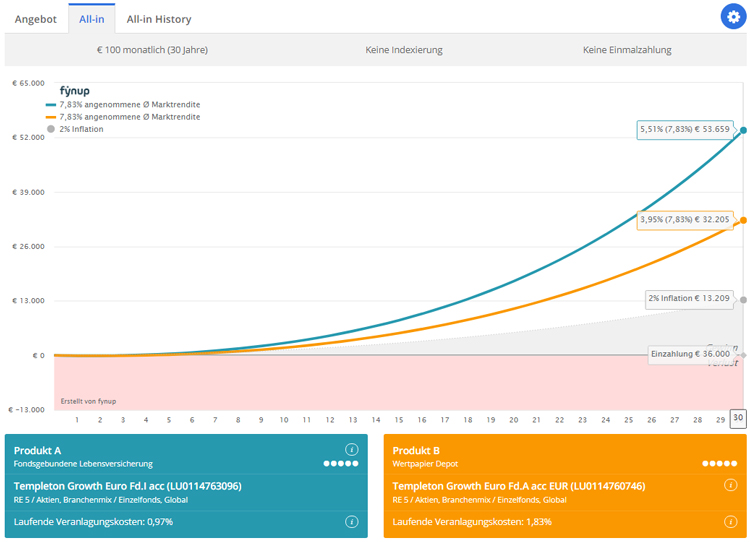Select year 15 on the x-axis
This screenshot has height=542, width=750.
click(399, 420)
